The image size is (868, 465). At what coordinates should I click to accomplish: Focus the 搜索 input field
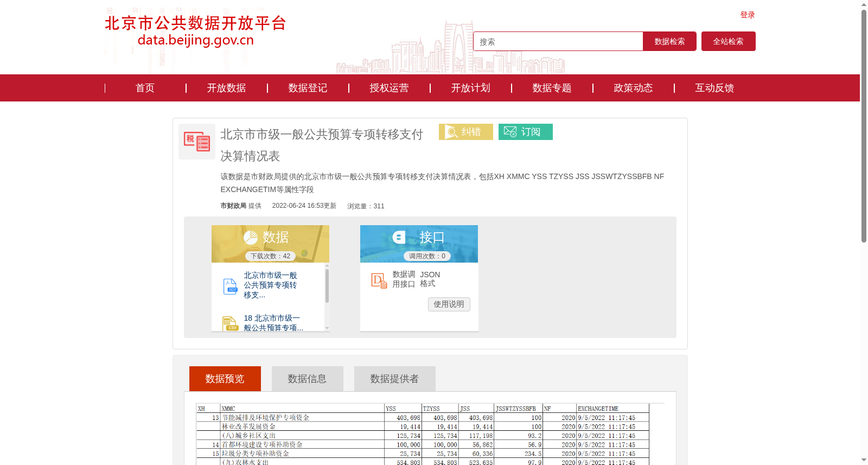tap(558, 41)
